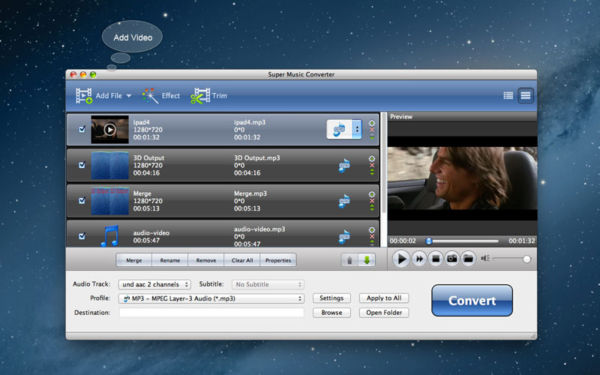Click Apply to All
The image size is (600, 375).
click(x=384, y=298)
